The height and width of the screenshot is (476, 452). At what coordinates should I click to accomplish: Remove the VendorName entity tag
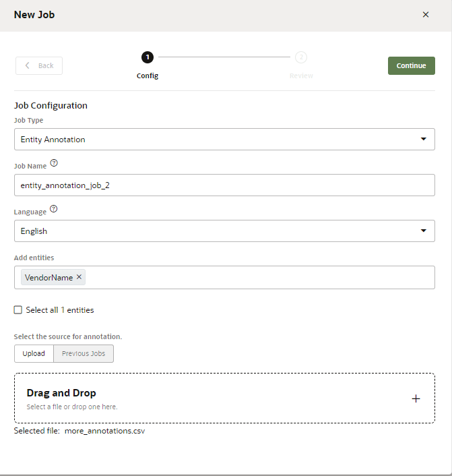point(79,276)
